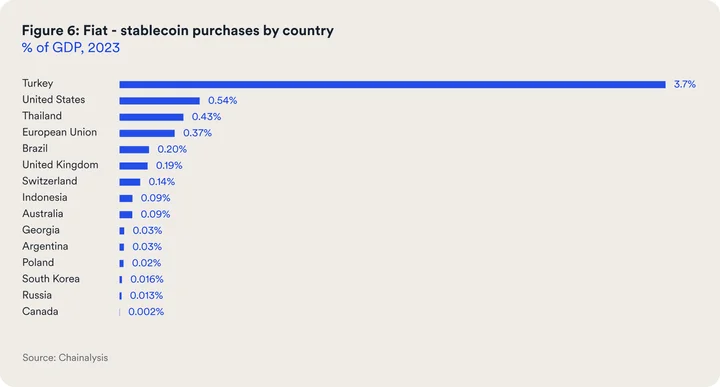This screenshot has width=720, height=387.
Task: Click the United States bar
Action: tap(159, 101)
